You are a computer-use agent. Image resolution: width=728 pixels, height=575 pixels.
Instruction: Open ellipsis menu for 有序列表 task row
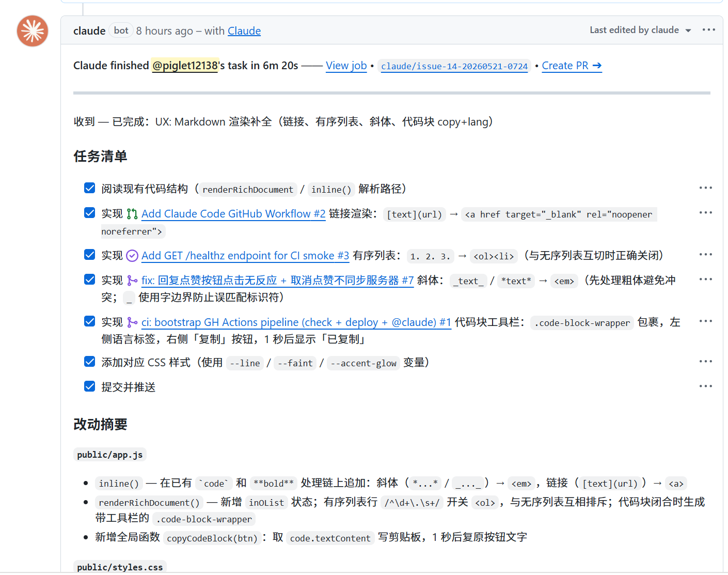point(705,255)
